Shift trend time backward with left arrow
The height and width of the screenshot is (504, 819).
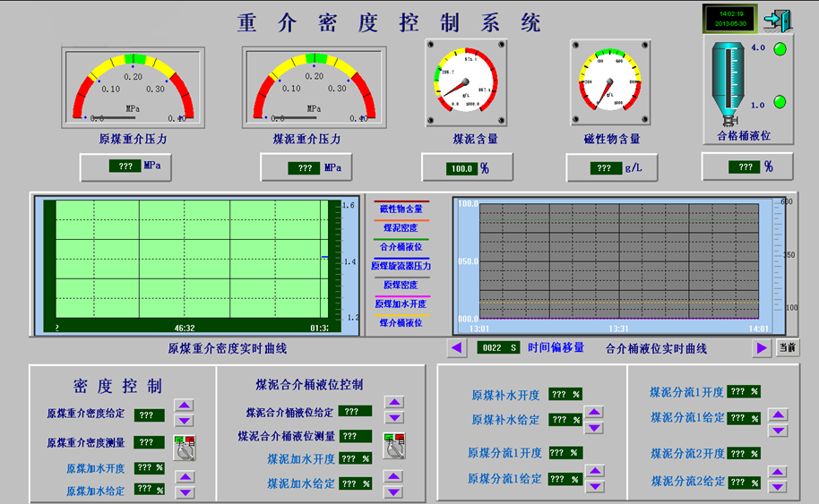[x=457, y=348]
